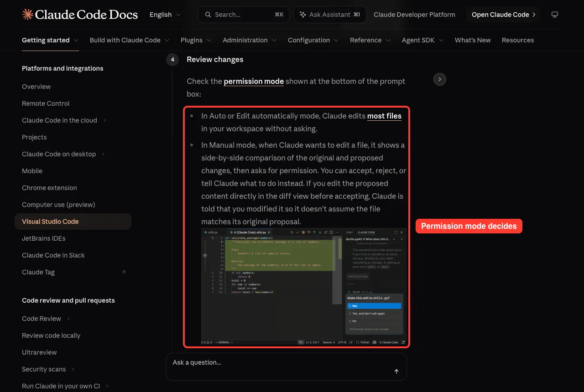Expand Claude Code on desktop chevron
The height and width of the screenshot is (392, 584).
pyautogui.click(x=103, y=154)
